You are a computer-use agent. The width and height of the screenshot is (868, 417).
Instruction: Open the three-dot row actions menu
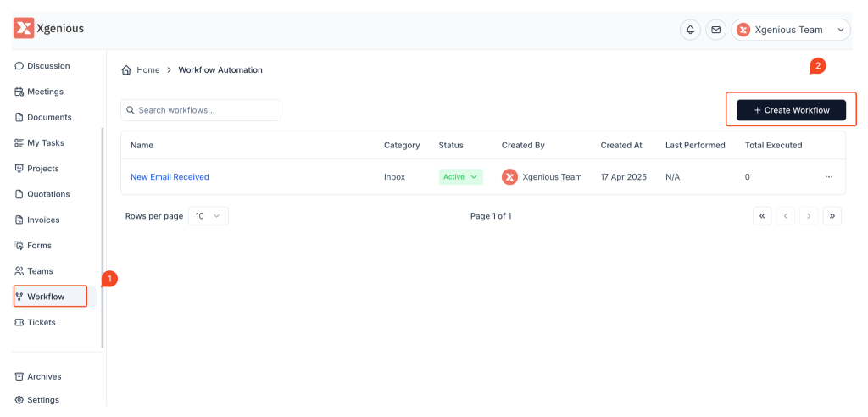(828, 177)
